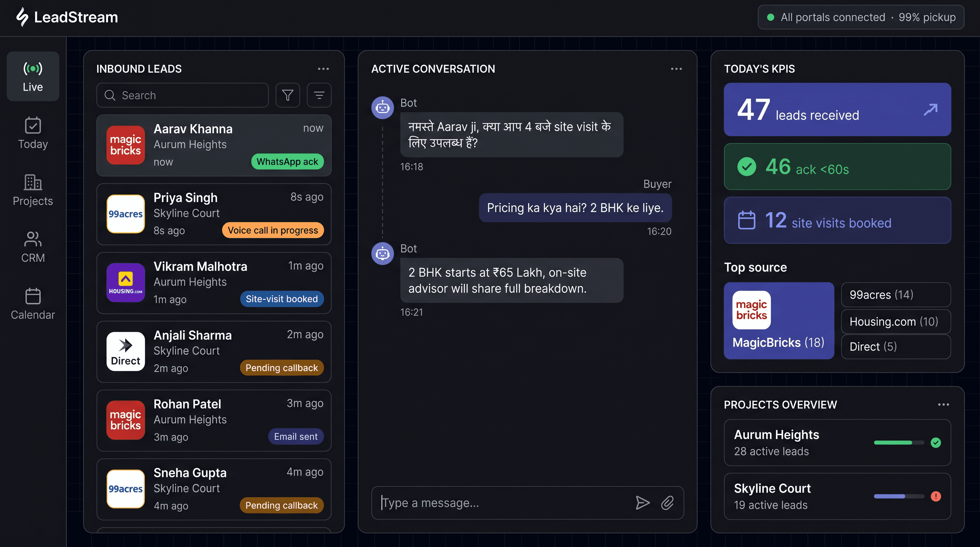Click the Site-visit booked badge

coord(282,299)
